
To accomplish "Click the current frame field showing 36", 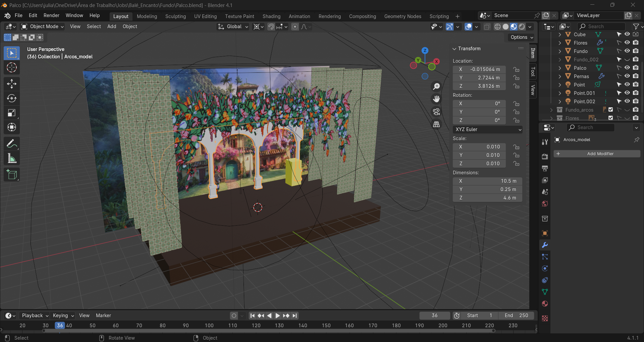I will tap(435, 316).
